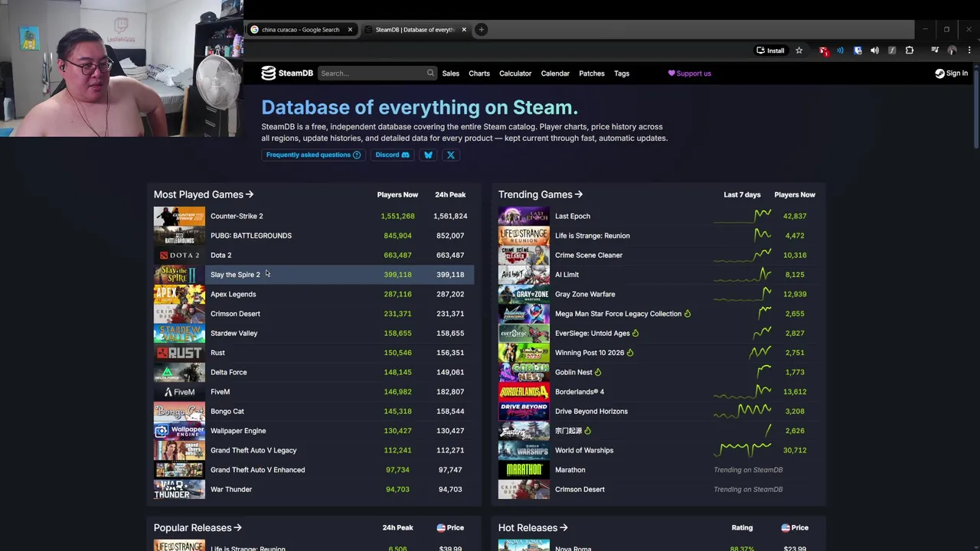Click the Support us link
Image resolution: width=980 pixels, height=551 pixels.
pos(690,73)
